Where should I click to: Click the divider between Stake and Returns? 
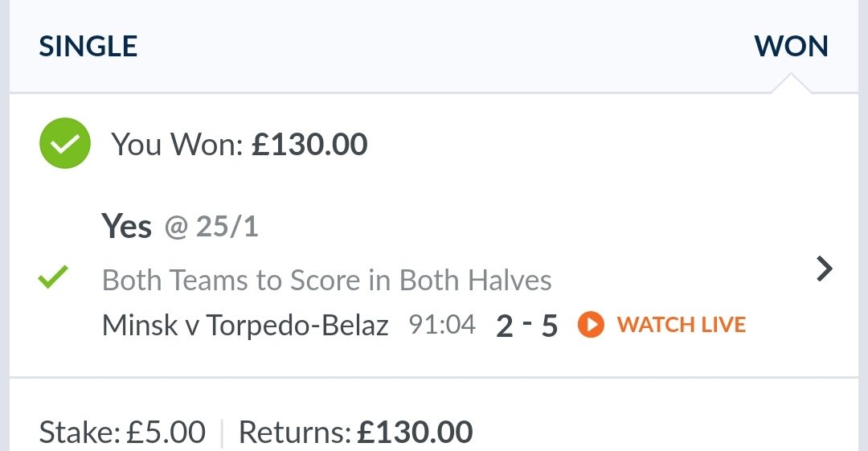point(222,433)
